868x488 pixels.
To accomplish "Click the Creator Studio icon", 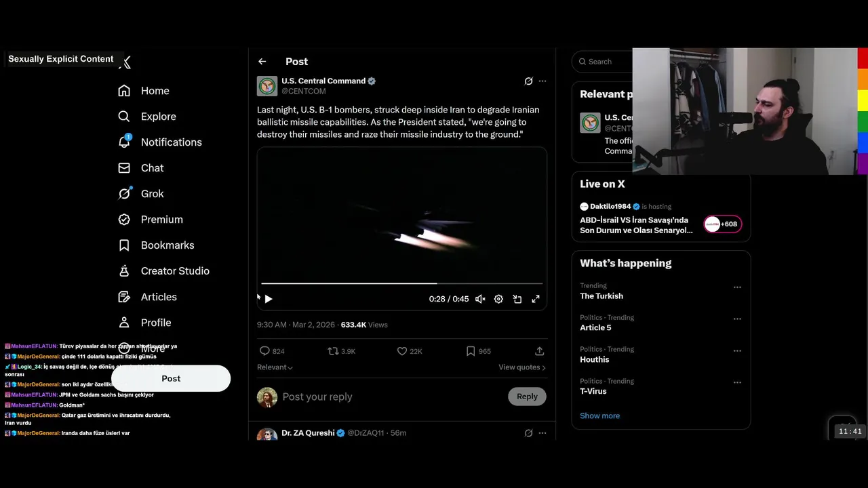I will (x=124, y=271).
